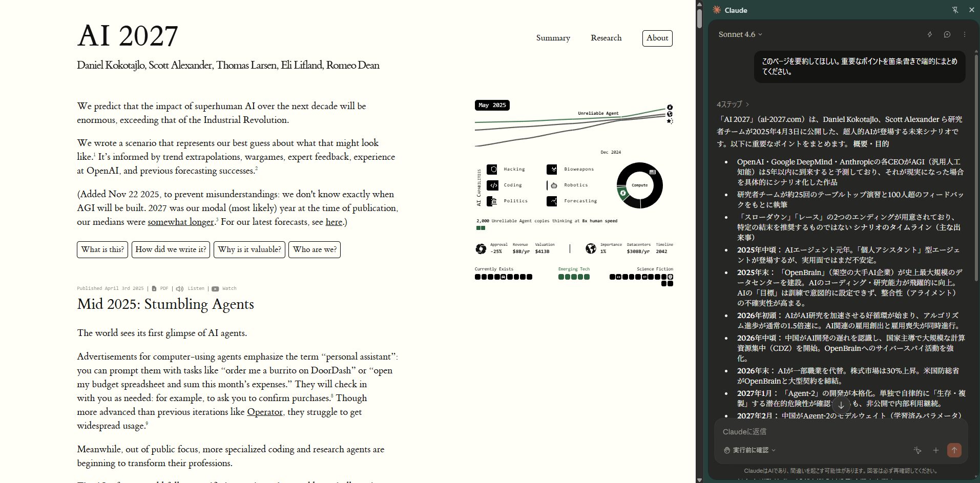This screenshot has width=980, height=483.
Task: Click the "What is this?" button
Action: click(102, 249)
